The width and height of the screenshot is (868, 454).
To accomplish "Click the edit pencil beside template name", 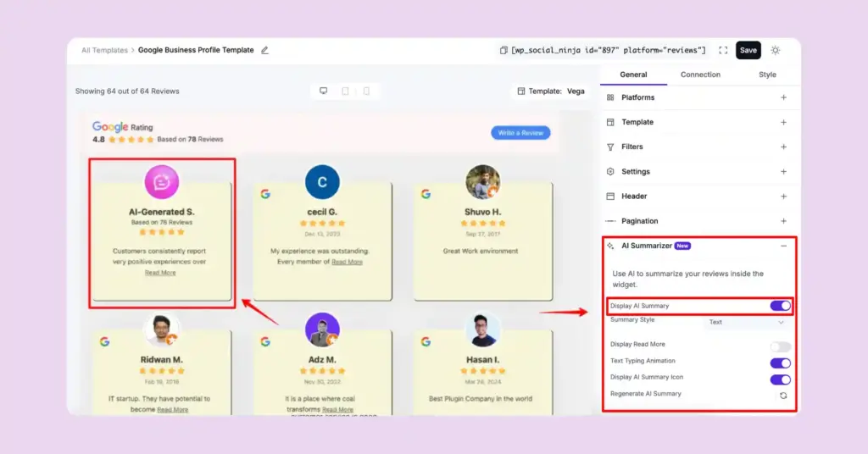I will point(264,50).
